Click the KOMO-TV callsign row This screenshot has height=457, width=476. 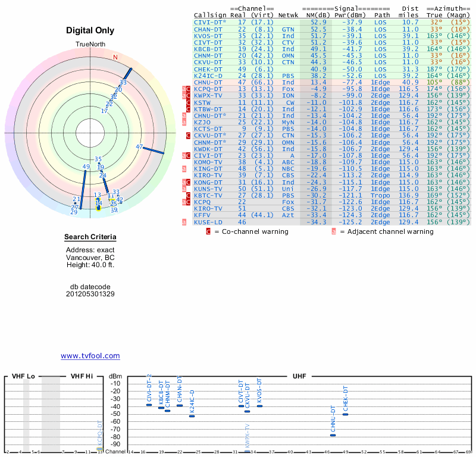coord(332,162)
